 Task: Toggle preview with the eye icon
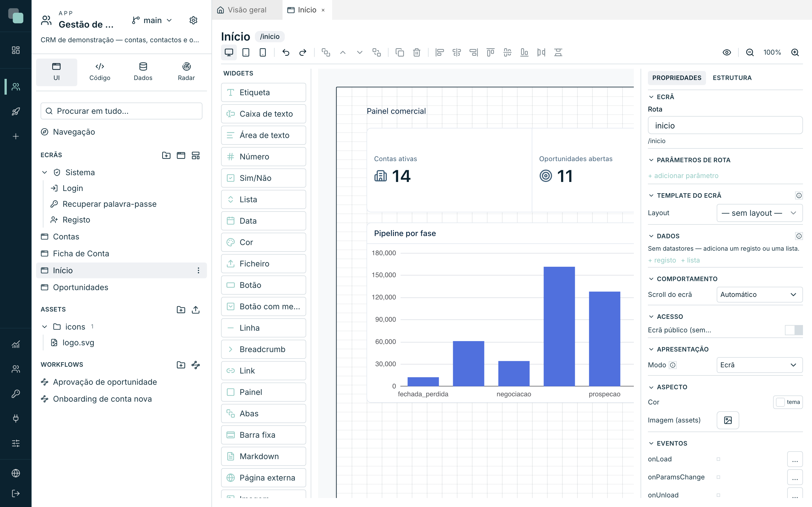[727, 52]
